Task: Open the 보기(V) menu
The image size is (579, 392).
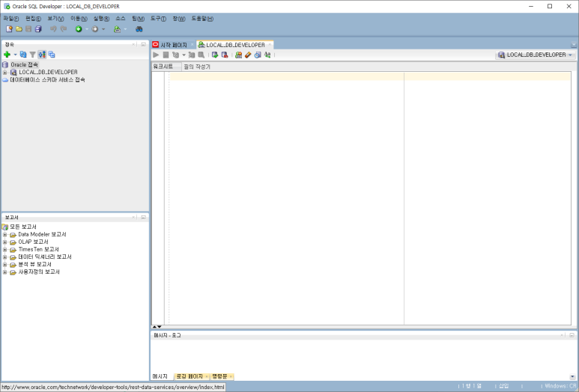Action: pos(55,19)
